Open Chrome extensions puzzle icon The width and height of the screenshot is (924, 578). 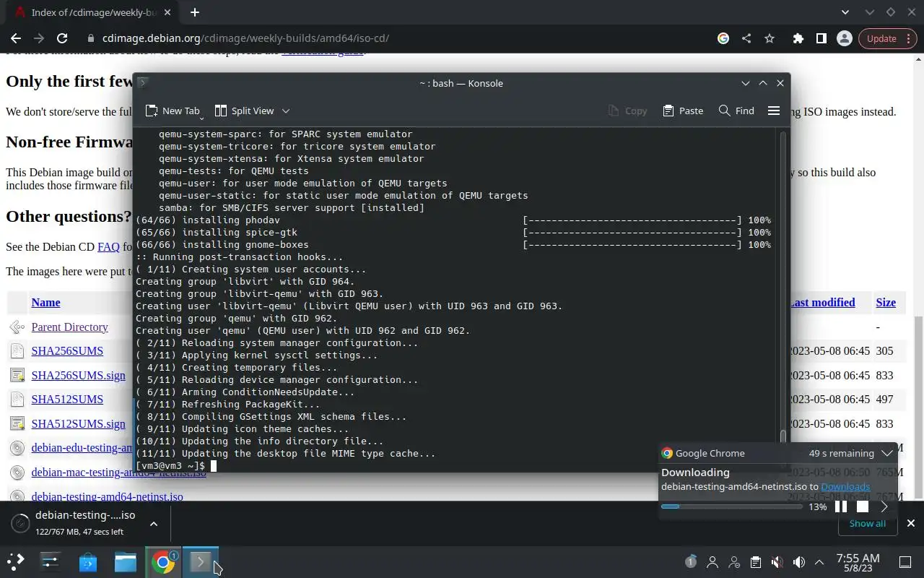[x=798, y=38]
